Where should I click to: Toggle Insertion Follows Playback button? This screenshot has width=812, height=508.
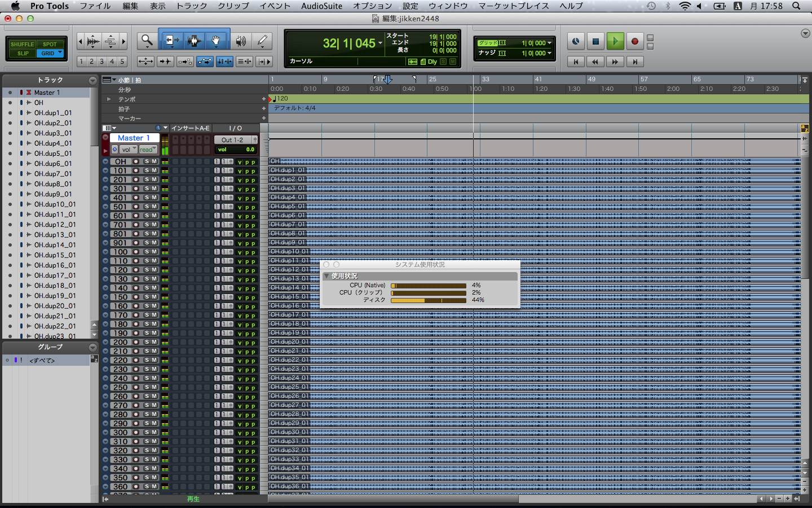[264, 62]
